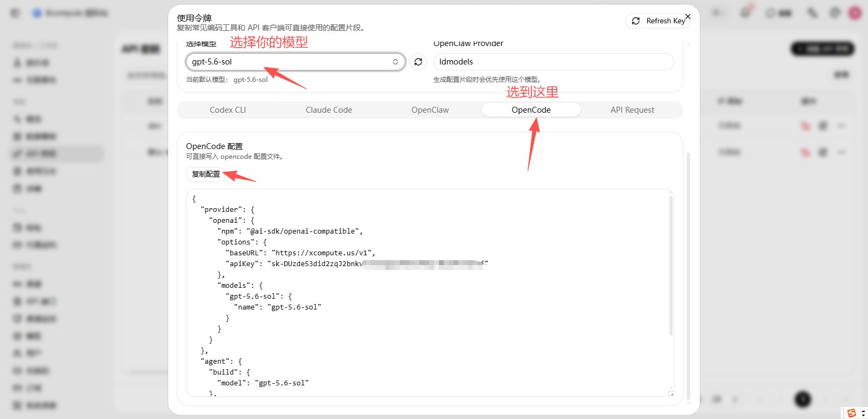Click the baseURL line in the config
The width and height of the screenshot is (868, 419).
coord(300,253)
